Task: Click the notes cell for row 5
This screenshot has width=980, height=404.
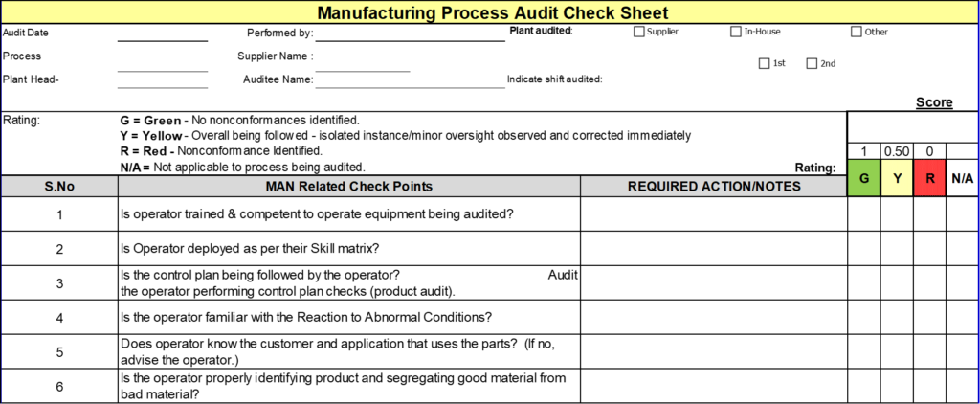Action: 714,352
